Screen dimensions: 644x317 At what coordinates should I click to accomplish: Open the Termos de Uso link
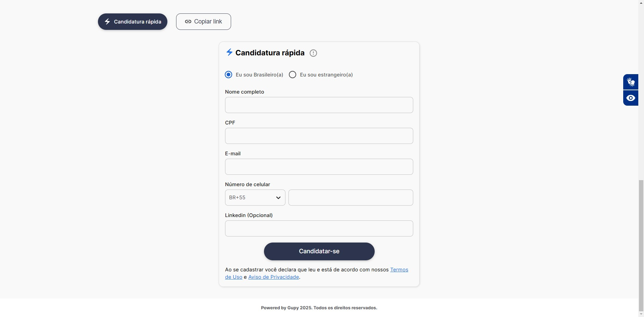coord(399,270)
